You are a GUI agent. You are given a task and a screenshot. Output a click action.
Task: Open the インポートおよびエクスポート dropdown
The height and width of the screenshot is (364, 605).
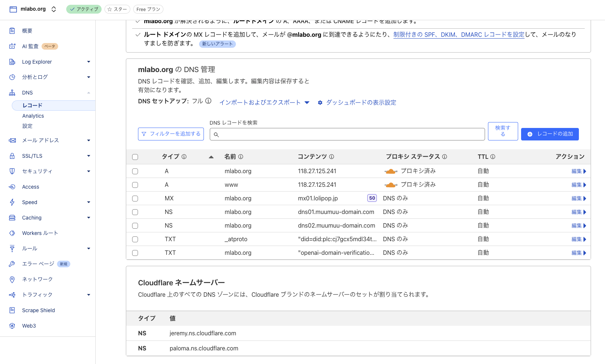[x=307, y=103]
